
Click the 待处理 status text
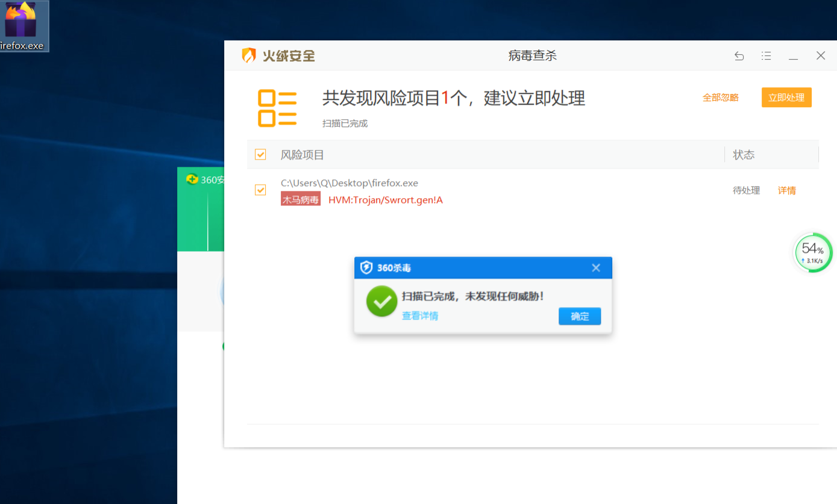[746, 190]
